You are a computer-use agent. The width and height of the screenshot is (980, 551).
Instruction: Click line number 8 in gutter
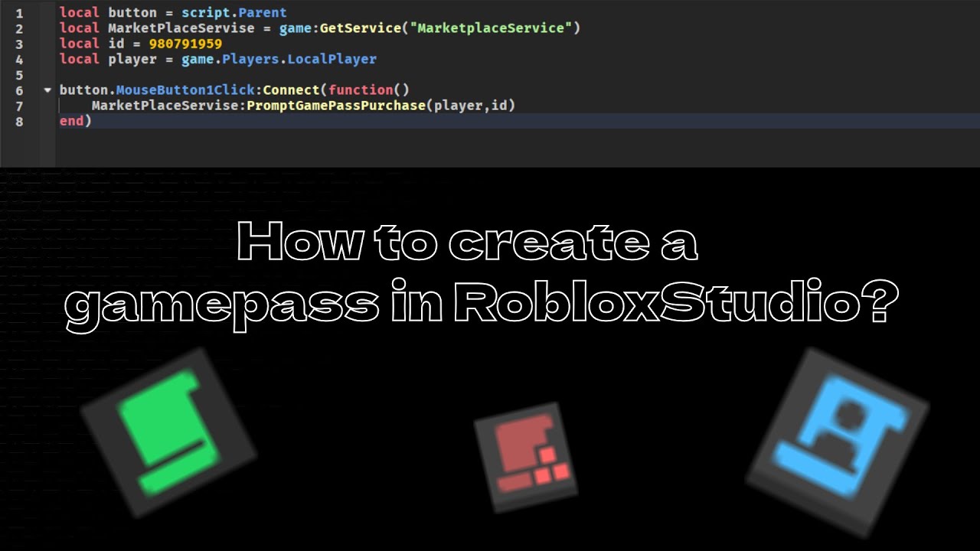click(x=18, y=121)
